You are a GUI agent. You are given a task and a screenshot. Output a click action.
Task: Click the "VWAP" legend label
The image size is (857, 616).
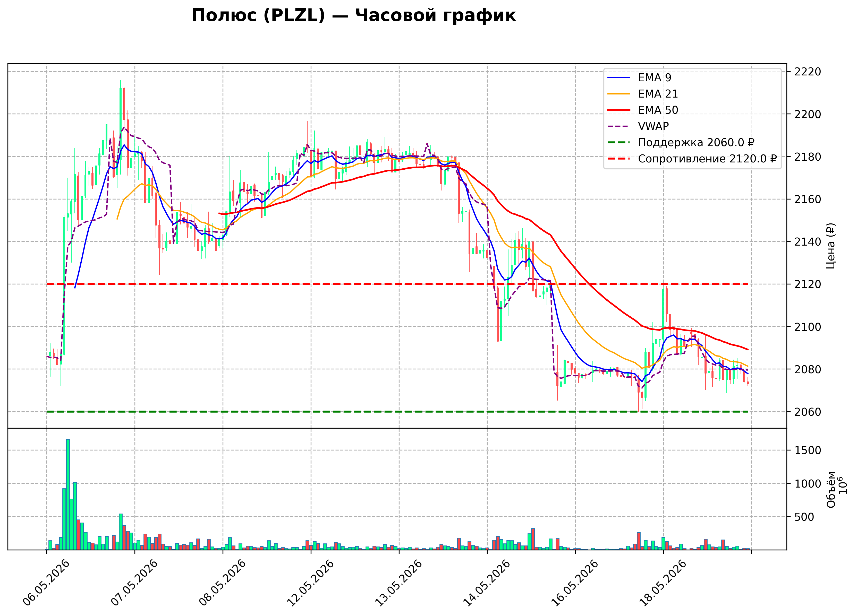(653, 127)
